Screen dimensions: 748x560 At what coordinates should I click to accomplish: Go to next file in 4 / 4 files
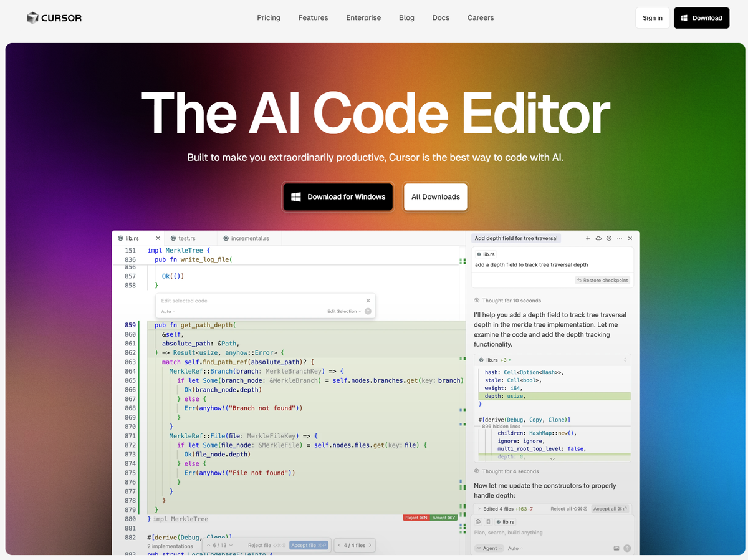click(370, 545)
